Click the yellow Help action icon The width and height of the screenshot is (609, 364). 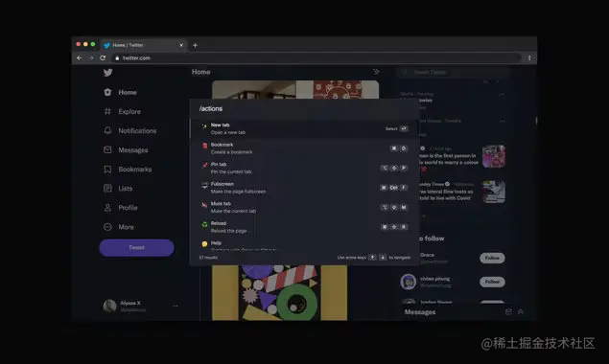[x=204, y=244]
